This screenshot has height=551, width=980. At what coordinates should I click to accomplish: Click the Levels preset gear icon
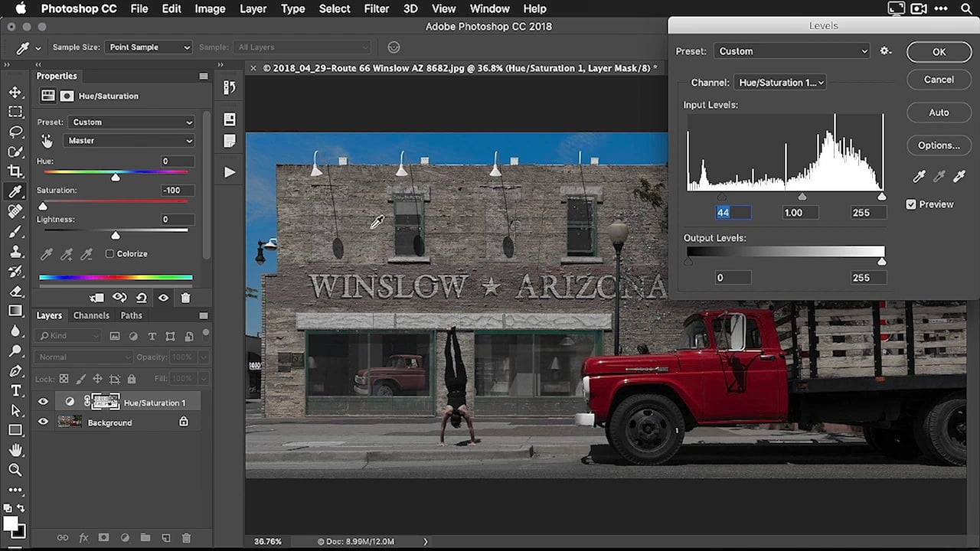click(886, 51)
